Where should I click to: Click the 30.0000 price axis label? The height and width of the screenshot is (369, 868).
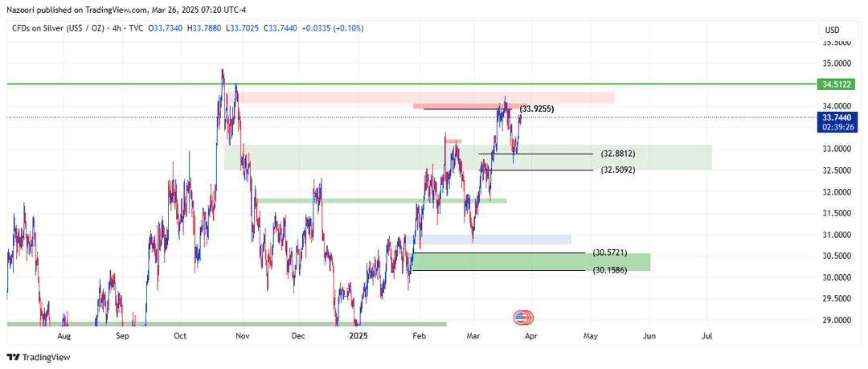(837, 277)
